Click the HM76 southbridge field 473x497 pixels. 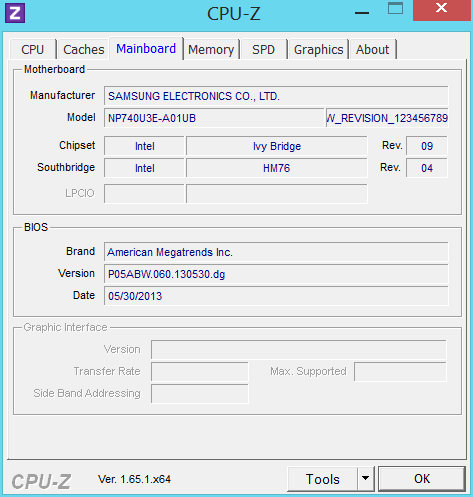coord(277,168)
